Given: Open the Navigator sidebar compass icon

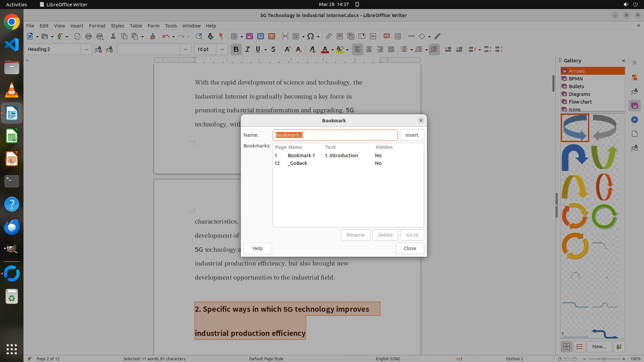Looking at the screenshot, I should [634, 120].
